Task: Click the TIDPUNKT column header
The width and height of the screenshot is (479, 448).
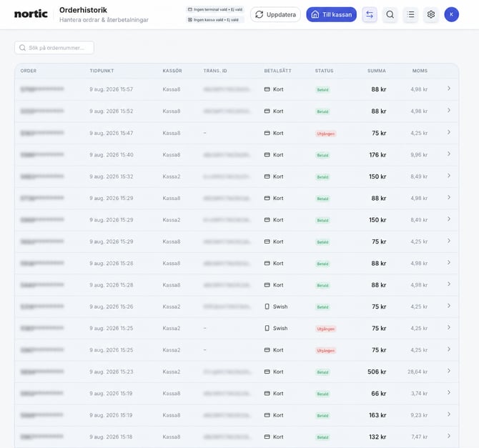Action: click(102, 71)
